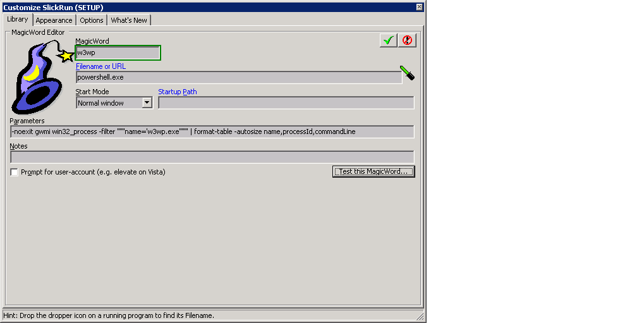Click the yellow star on the wand

(66, 56)
